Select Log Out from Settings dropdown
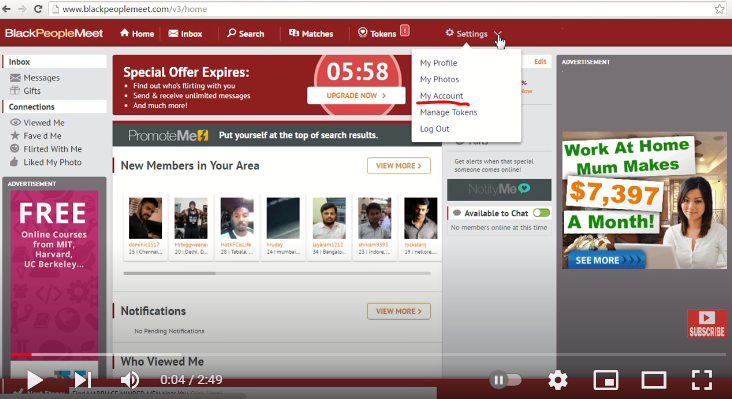 [x=434, y=129]
